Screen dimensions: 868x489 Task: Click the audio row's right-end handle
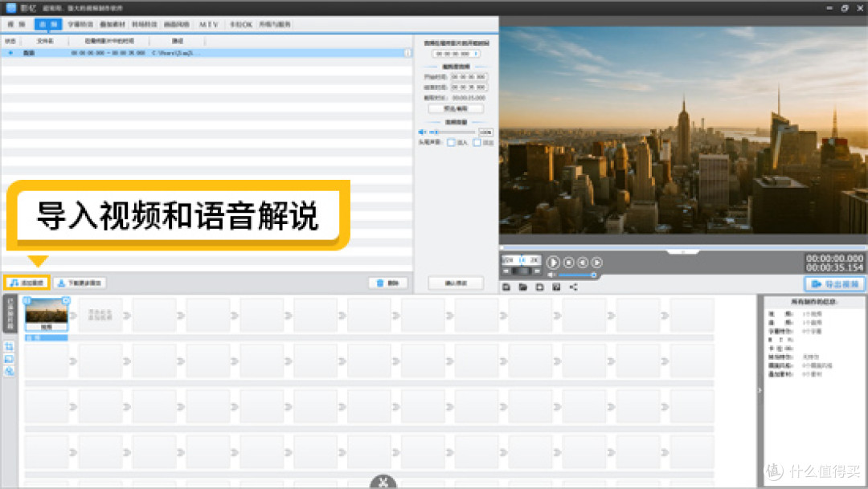pyautogui.click(x=408, y=53)
